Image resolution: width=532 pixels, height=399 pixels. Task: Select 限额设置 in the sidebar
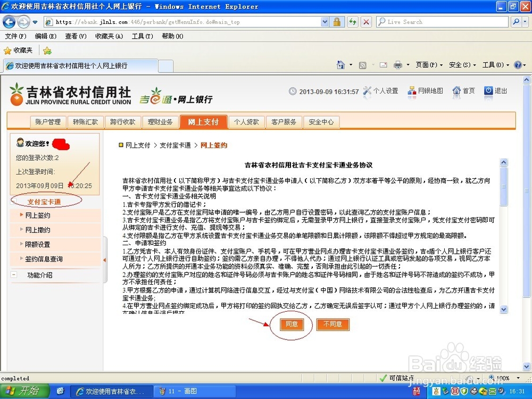pos(38,245)
